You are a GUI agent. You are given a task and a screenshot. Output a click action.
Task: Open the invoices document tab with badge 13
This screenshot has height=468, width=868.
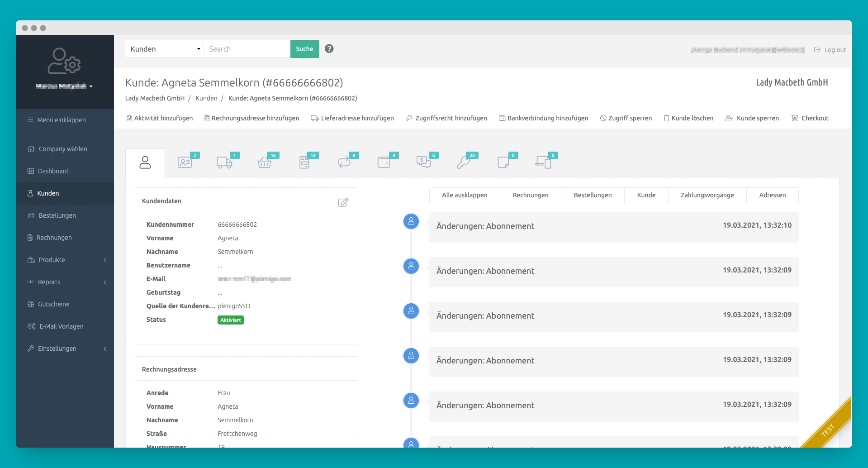pyautogui.click(x=304, y=162)
